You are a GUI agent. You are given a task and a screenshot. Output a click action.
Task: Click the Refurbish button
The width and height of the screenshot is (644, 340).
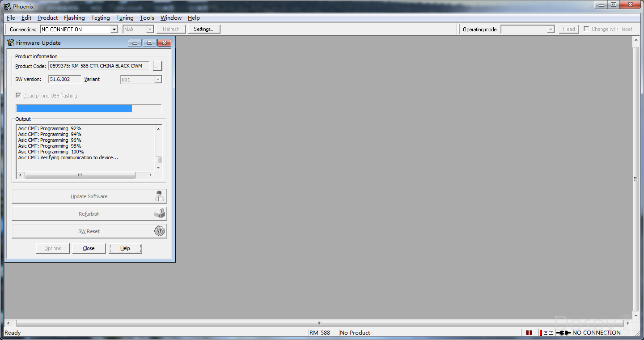click(x=89, y=213)
